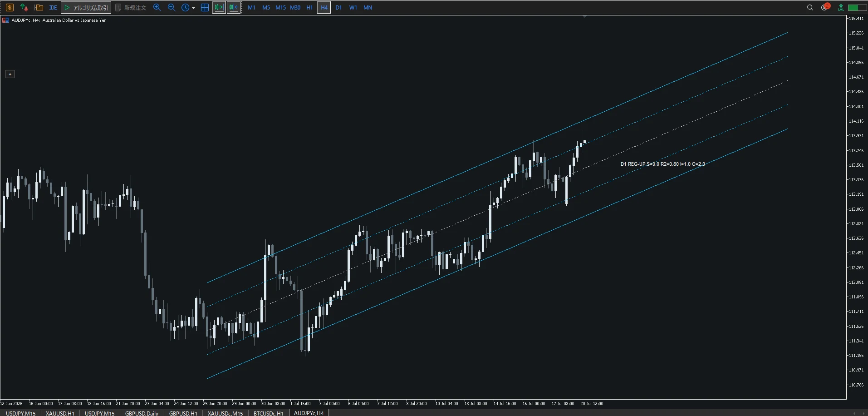
Task: Switch to MN monthly timeframe
Action: tap(368, 7)
